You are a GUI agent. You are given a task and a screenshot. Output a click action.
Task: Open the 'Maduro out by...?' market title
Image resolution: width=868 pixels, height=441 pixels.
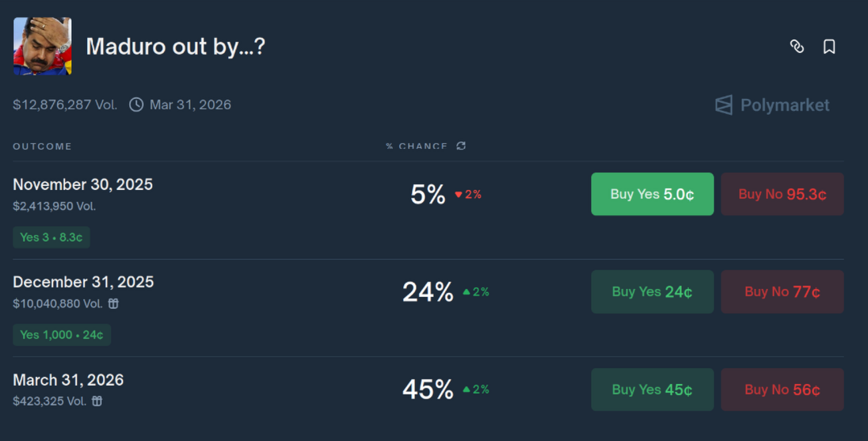point(175,47)
